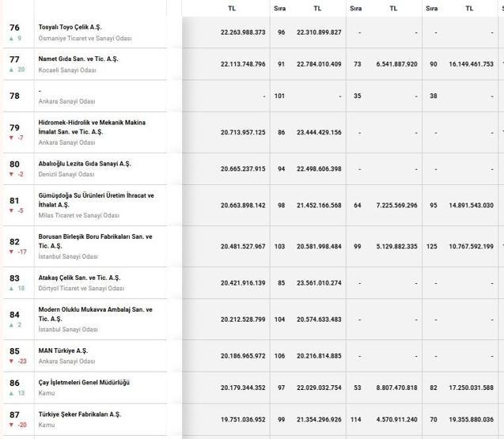The height and width of the screenshot is (439, 504).
Task: Click the green up arrow under rank 83
Action: point(11,289)
